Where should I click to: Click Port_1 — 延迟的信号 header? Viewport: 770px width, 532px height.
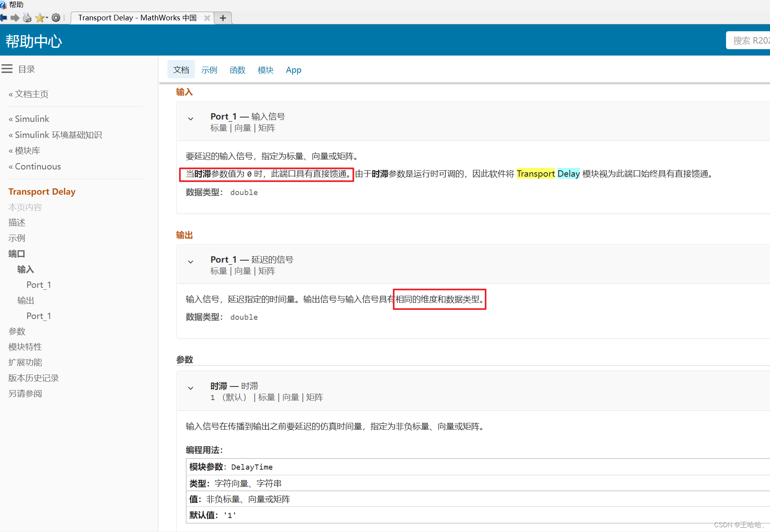pyautogui.click(x=252, y=259)
